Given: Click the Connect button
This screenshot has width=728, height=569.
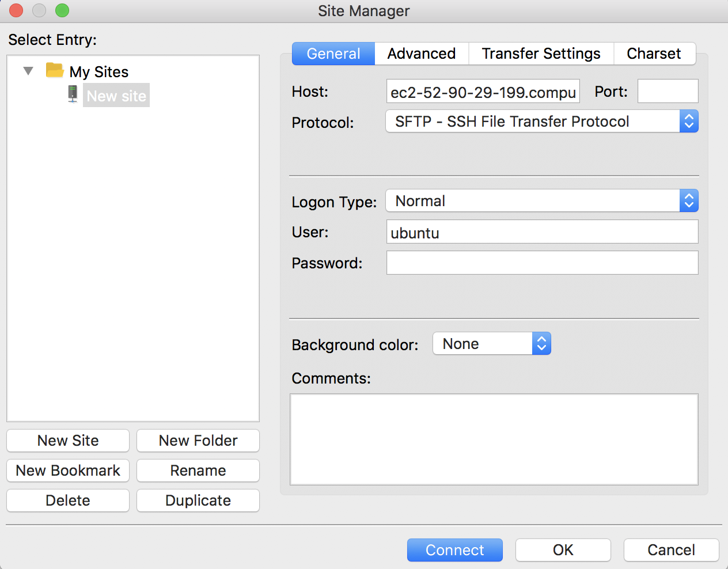Looking at the screenshot, I should tap(454, 550).
